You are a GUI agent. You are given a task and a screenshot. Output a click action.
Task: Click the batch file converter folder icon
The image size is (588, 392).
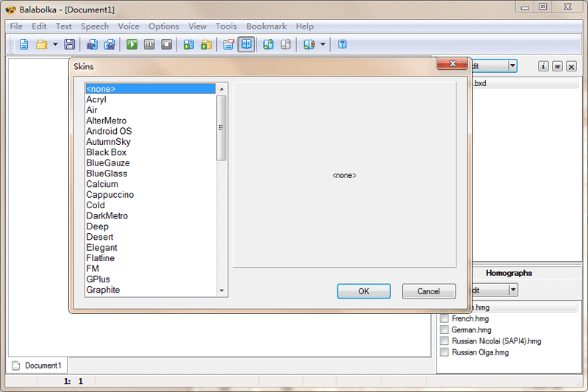tap(207, 45)
